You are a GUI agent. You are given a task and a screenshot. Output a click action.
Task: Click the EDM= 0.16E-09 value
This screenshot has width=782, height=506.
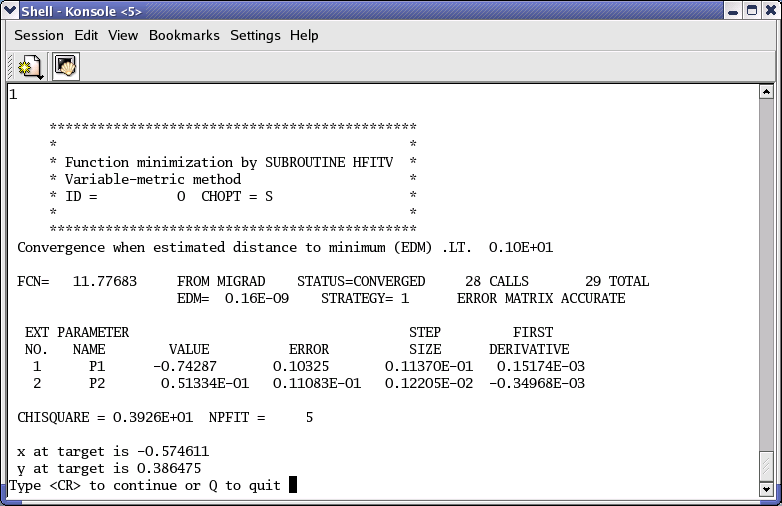[233, 299]
